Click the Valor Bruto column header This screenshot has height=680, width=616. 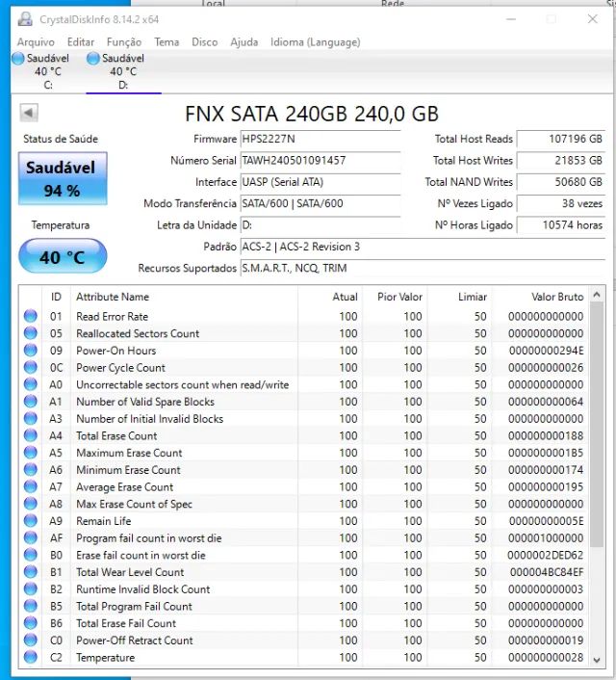click(541, 297)
